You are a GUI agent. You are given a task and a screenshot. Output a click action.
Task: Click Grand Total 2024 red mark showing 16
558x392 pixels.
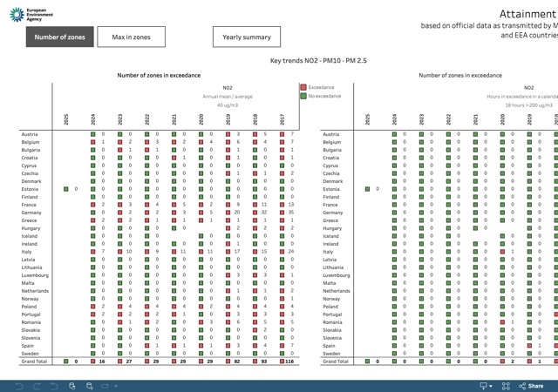93,361
